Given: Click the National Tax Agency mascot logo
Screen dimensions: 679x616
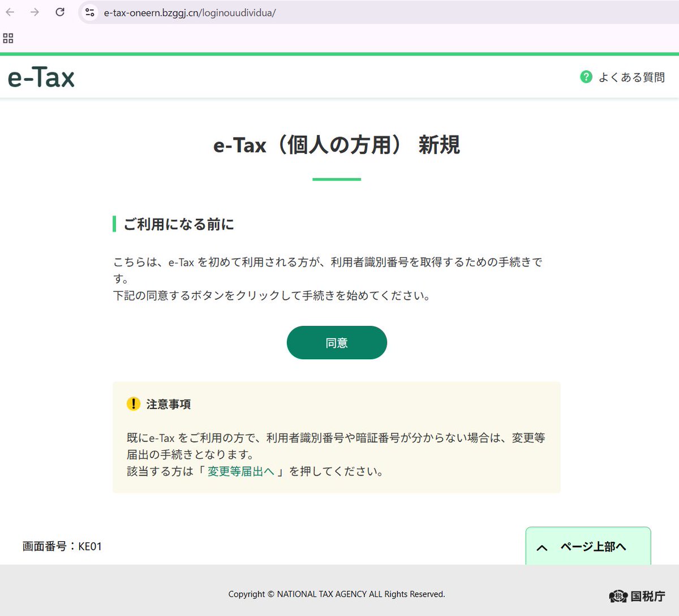Looking at the screenshot, I should pos(618,596).
